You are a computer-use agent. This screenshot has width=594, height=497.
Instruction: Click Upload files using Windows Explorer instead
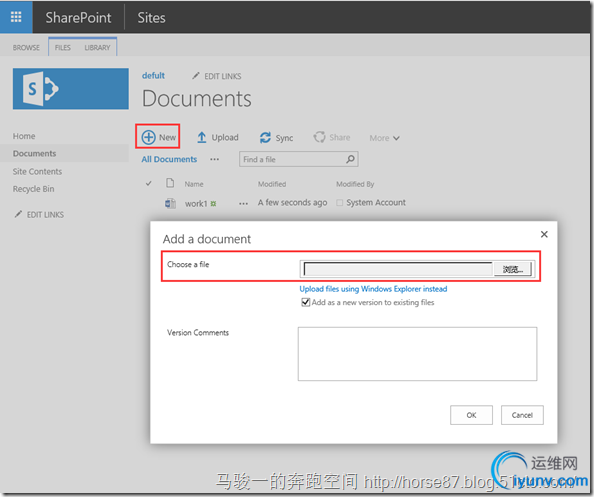373,289
